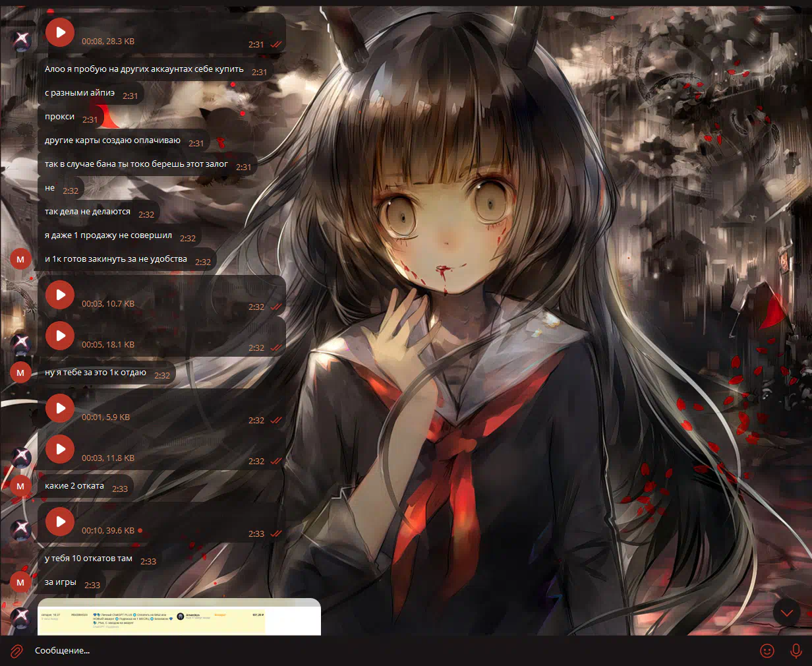This screenshot has width=812, height=666.
Task: Open the screenshot image at chat bottom
Action: [179, 617]
